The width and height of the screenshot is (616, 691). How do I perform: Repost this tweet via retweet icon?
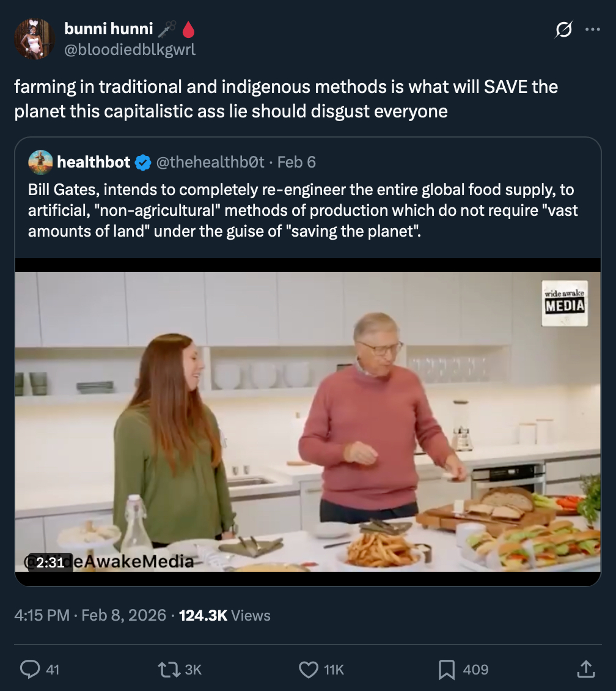[167, 670]
